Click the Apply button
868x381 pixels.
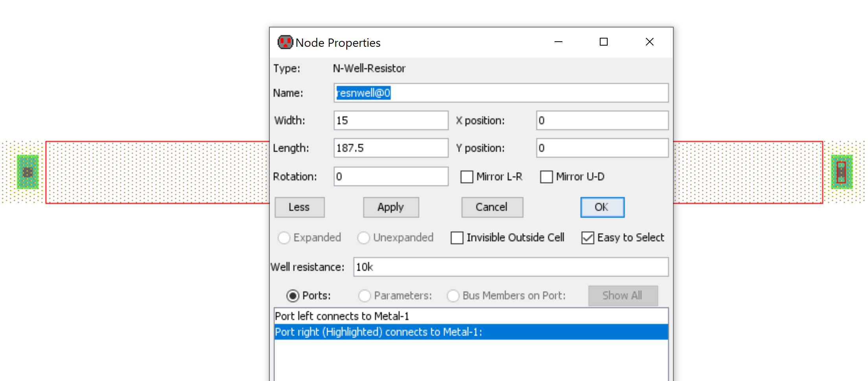pos(391,207)
